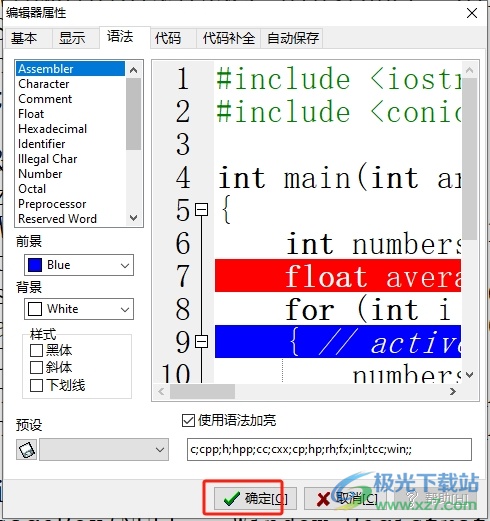This screenshot has height=521, width=490.
Task: Select Hexadecimal in the syntax list
Action: click(70, 129)
